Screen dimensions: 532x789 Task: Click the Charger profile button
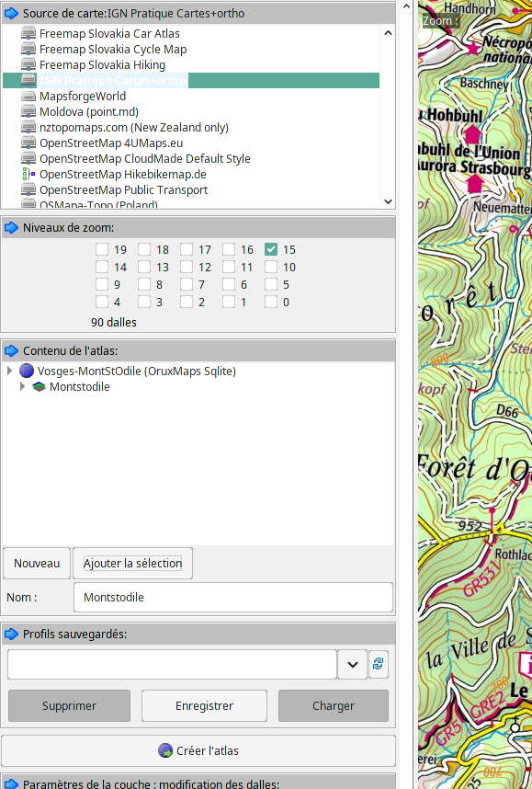[334, 706]
